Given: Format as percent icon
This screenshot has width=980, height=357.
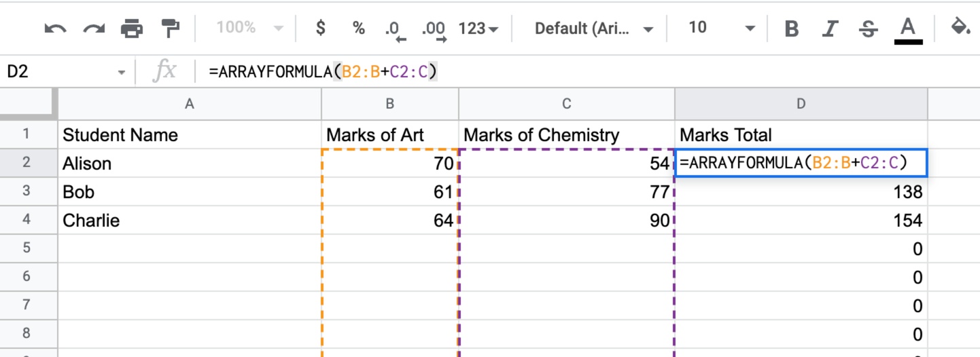Looking at the screenshot, I should coord(358,28).
